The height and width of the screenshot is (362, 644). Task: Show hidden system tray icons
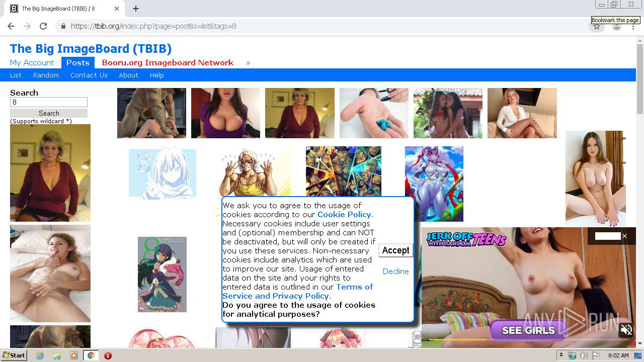click(x=561, y=355)
